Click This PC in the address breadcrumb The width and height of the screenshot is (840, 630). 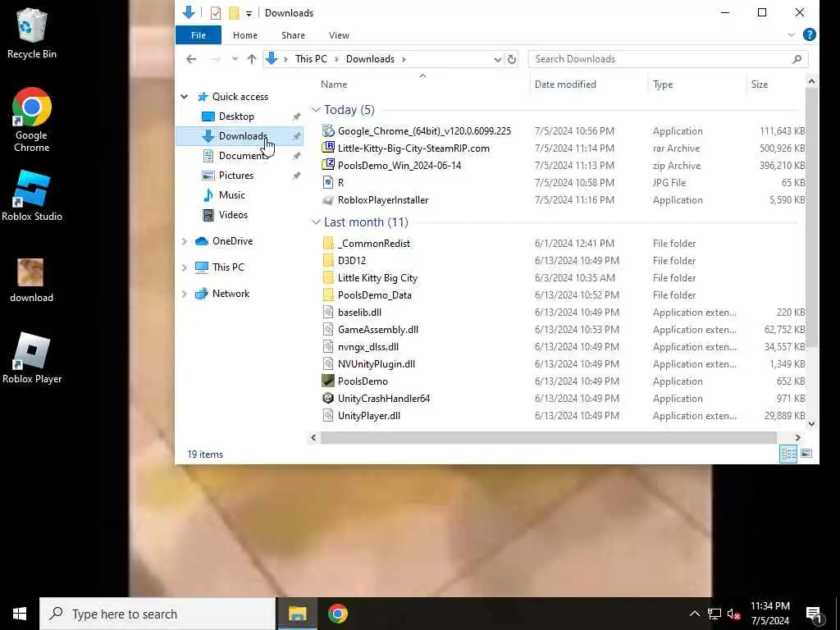(x=311, y=59)
